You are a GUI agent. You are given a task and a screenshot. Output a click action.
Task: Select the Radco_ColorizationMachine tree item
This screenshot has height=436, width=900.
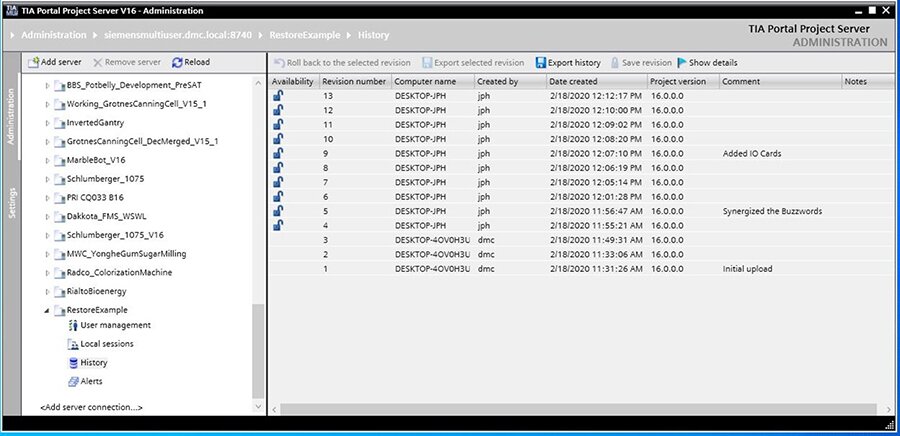119,272
